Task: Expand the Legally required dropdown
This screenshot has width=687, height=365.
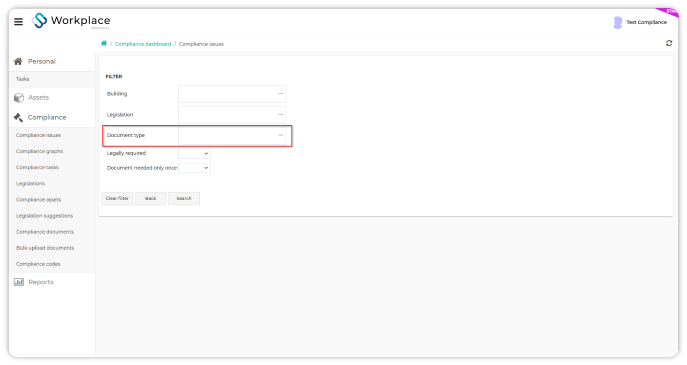Action: pos(195,153)
